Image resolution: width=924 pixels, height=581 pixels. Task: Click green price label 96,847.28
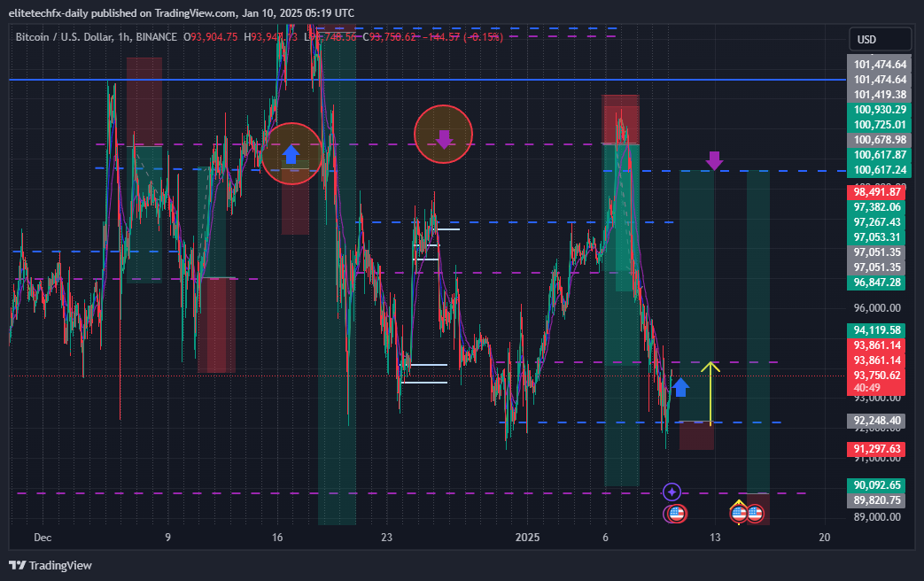(x=876, y=283)
